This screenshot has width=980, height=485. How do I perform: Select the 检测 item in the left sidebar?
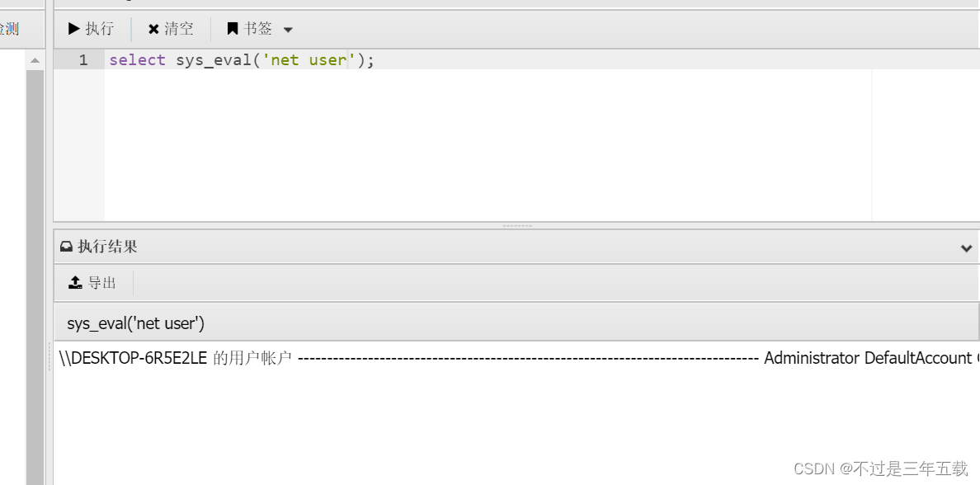[10, 29]
